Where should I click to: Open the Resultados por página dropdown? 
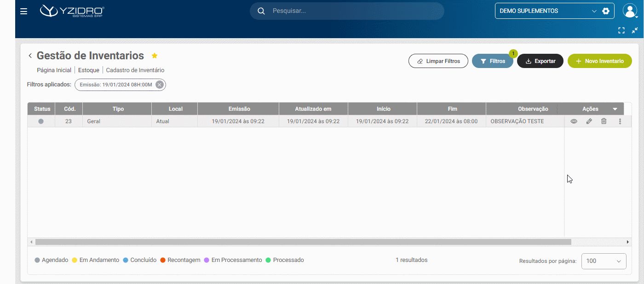tap(604, 261)
